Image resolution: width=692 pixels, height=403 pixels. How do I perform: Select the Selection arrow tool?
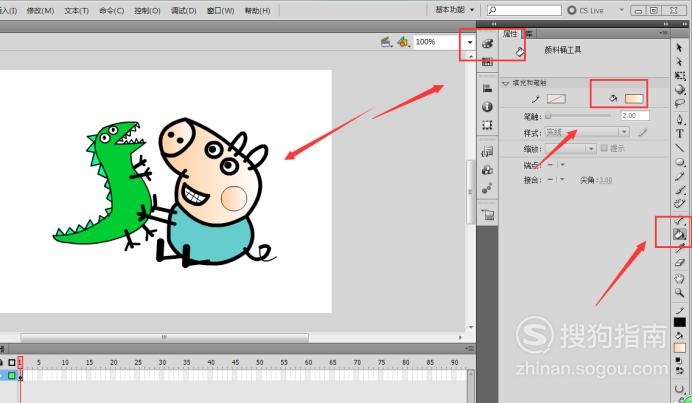tap(679, 48)
